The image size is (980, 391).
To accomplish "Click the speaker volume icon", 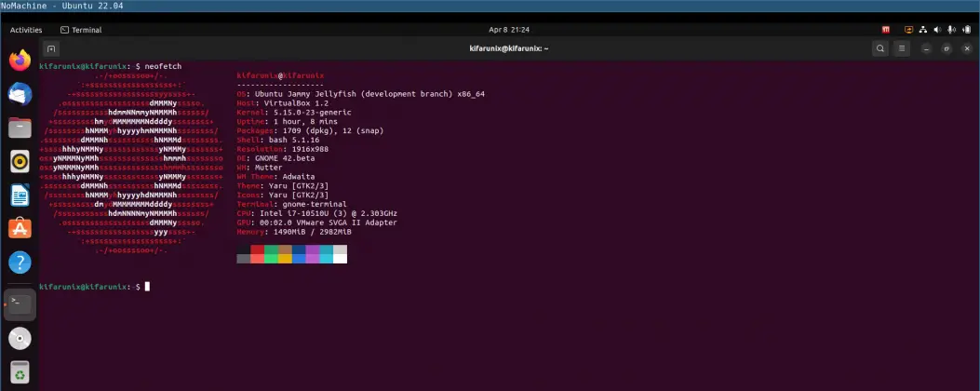I will [937, 30].
